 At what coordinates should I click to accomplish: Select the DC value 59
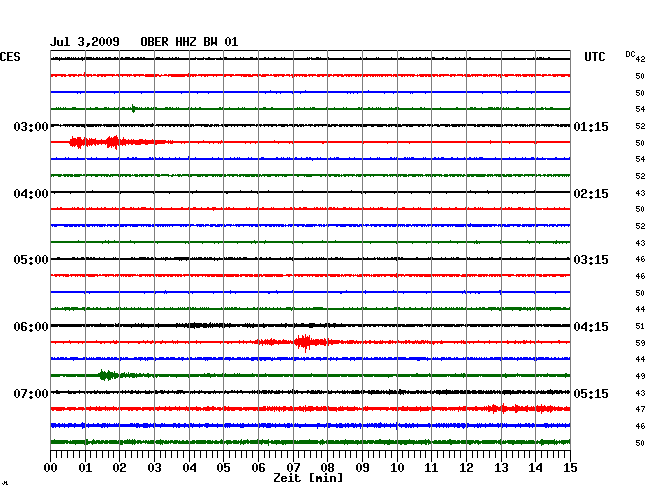(x=640, y=343)
